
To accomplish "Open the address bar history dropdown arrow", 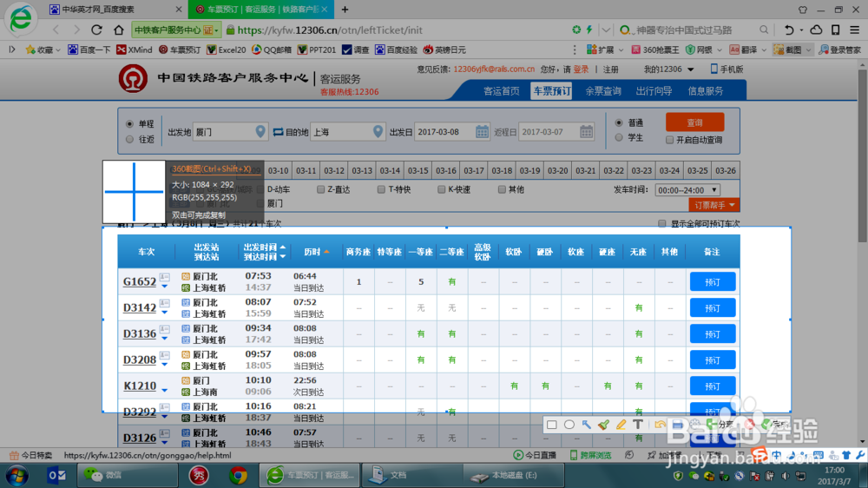I will click(606, 30).
